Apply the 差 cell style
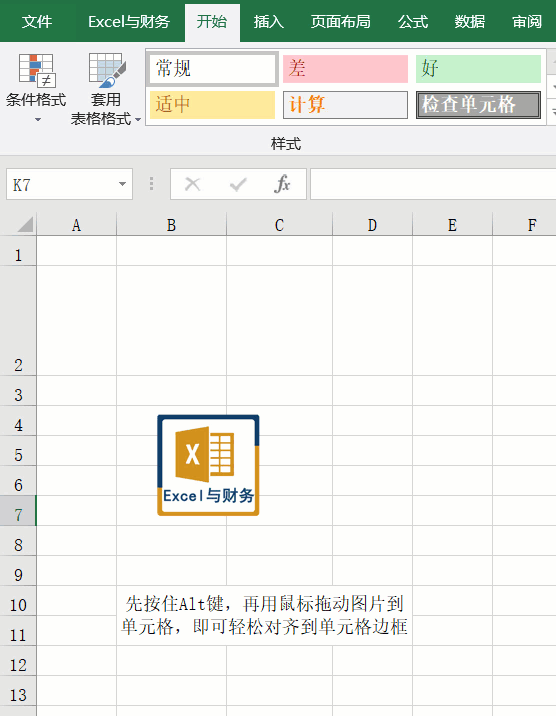This screenshot has height=716, width=556. (345, 69)
